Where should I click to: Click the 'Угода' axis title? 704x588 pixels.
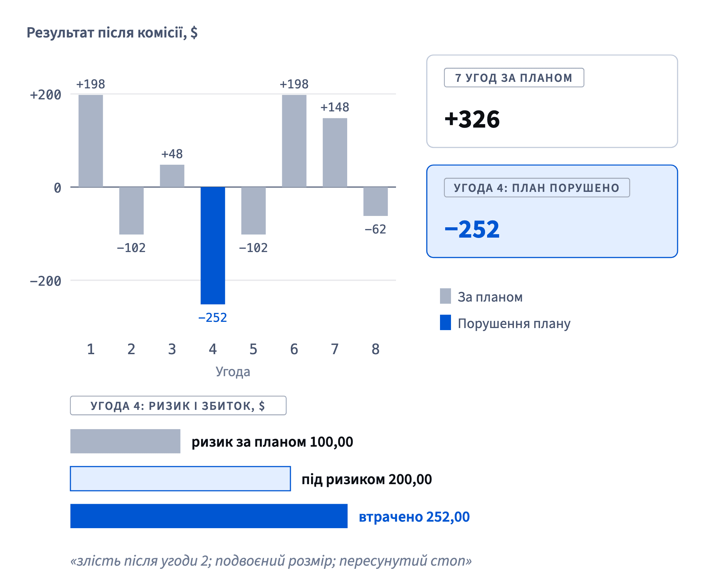pyautogui.click(x=233, y=372)
